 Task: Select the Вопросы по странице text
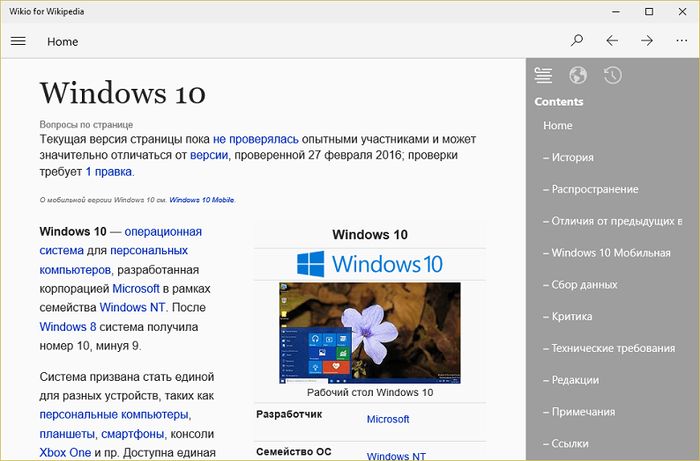[86, 125]
